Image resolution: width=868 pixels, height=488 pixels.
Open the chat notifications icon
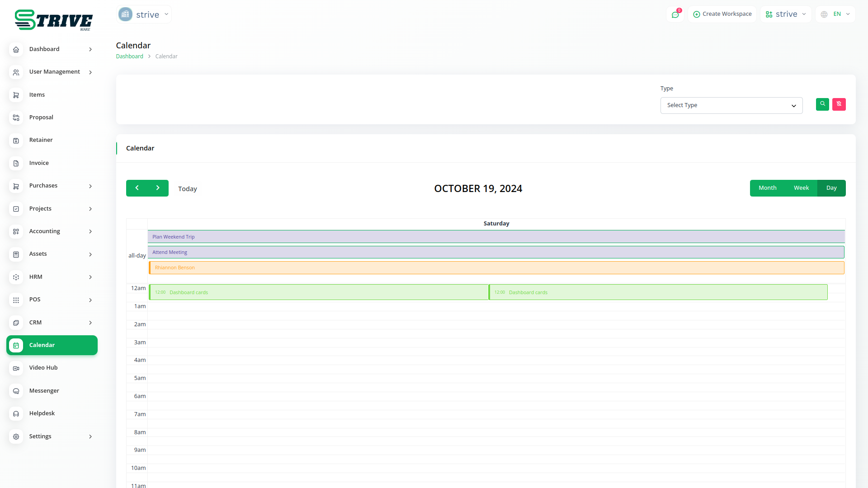(675, 14)
